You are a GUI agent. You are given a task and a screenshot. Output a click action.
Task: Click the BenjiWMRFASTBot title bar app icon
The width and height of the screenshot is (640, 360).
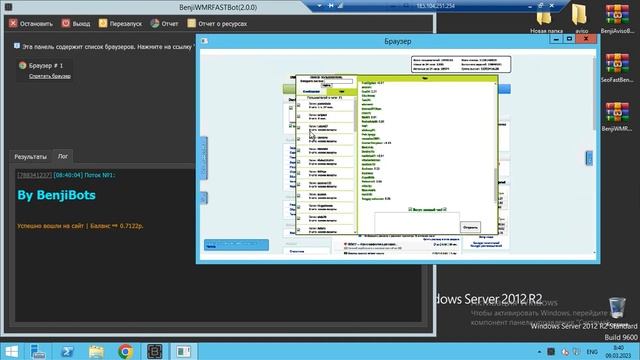point(8,7)
